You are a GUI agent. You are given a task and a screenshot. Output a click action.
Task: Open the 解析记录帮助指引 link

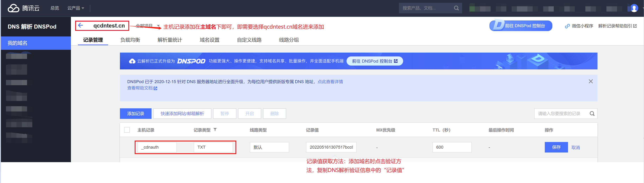tap(617, 26)
